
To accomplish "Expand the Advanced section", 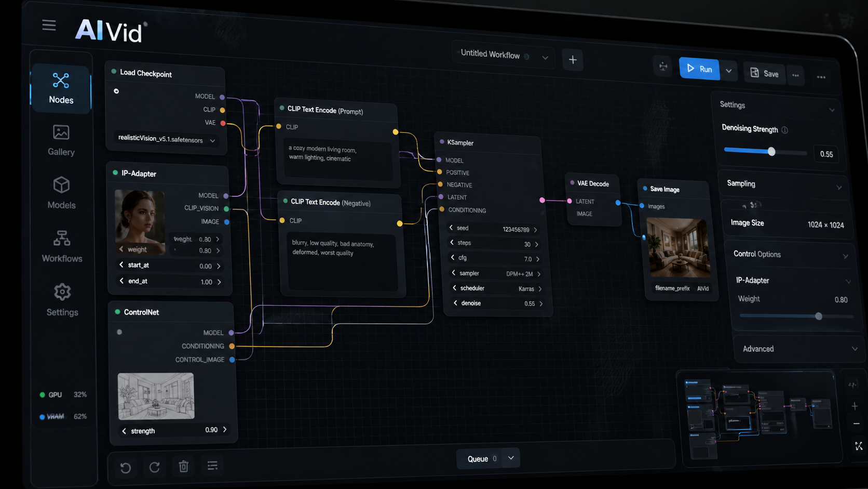I will pos(798,349).
